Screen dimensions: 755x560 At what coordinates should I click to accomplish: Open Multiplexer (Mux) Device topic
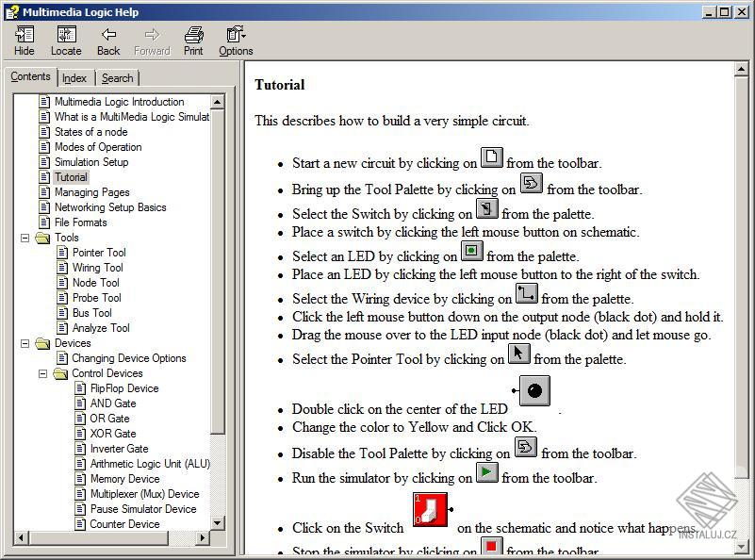144,494
